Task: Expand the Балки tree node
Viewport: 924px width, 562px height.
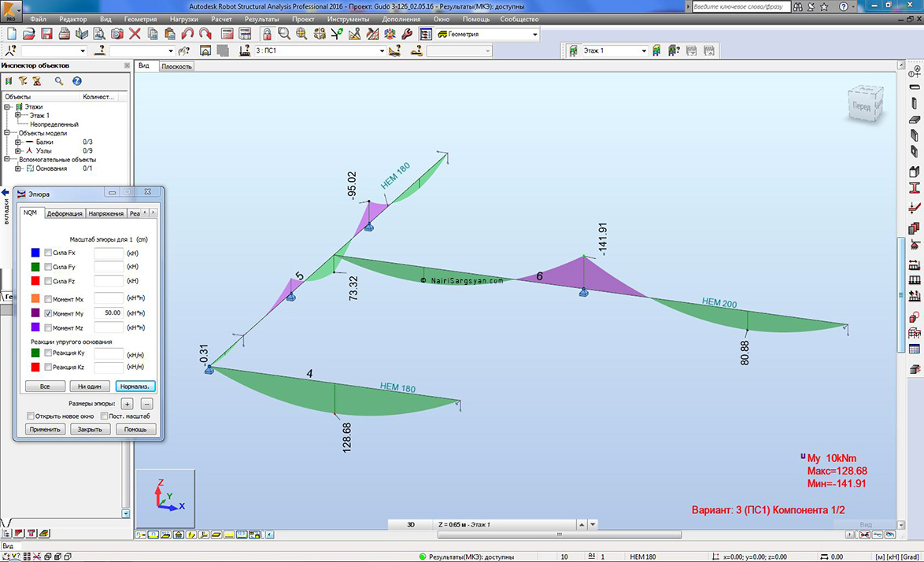Action: [17, 142]
